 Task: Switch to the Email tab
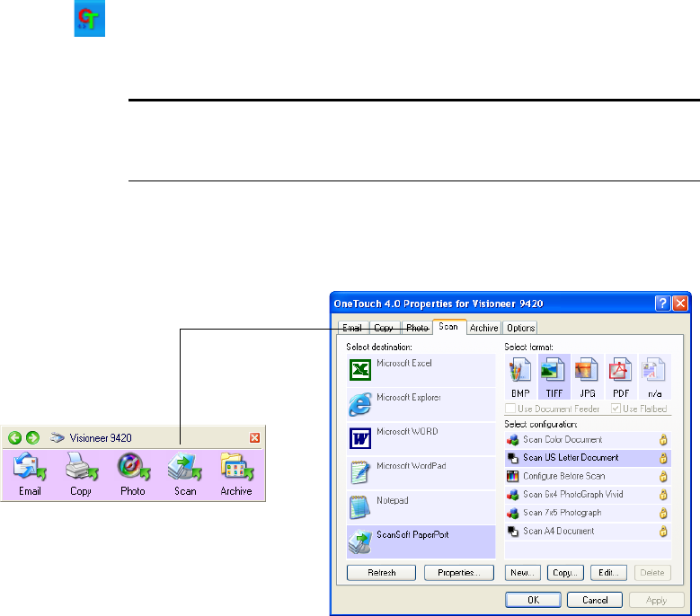click(x=352, y=328)
